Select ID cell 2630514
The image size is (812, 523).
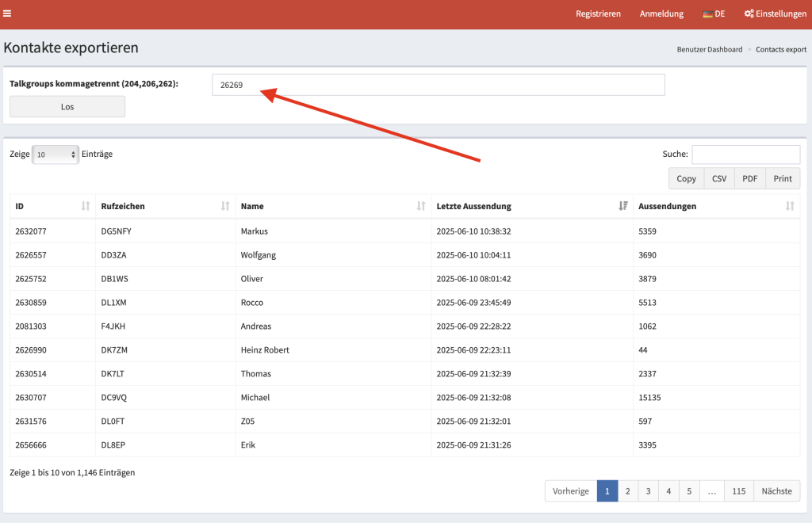coord(31,374)
